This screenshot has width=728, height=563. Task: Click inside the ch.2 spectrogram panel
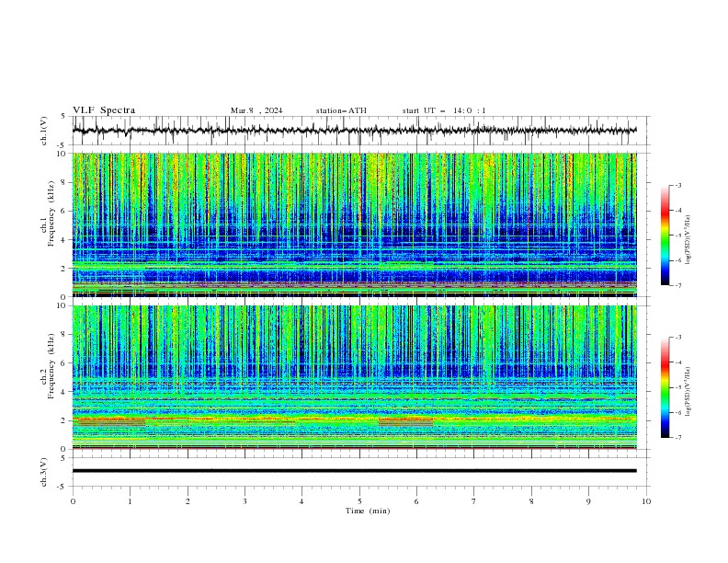click(x=354, y=377)
